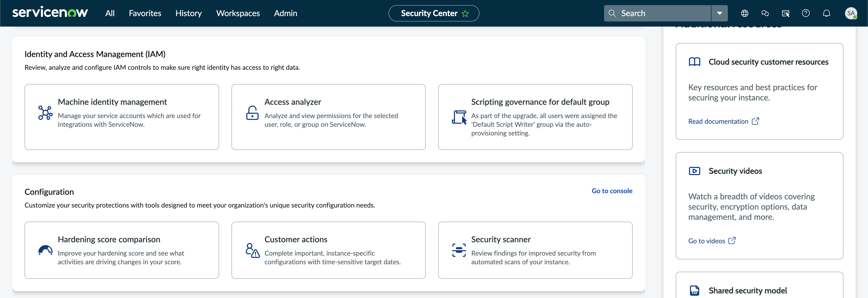Open the SA user avatar menu

pos(851,13)
